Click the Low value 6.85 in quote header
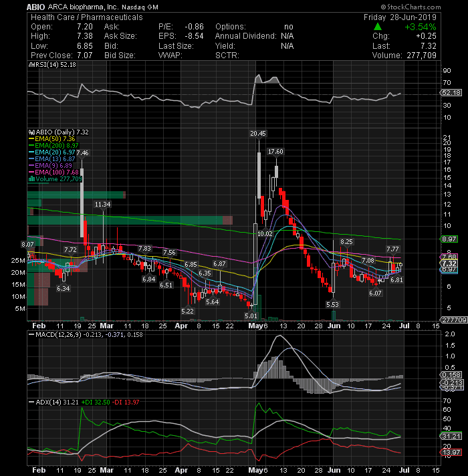Screen dimensions: 468x476 click(x=85, y=46)
